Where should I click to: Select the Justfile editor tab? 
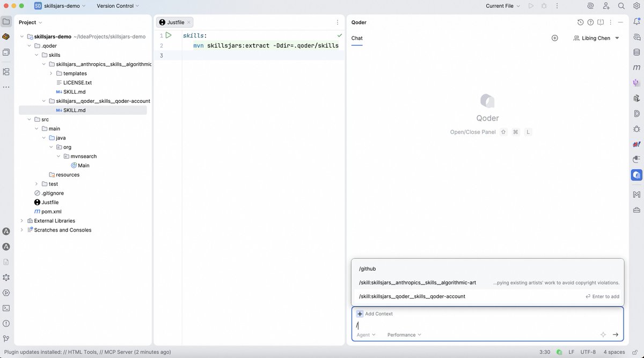click(174, 23)
